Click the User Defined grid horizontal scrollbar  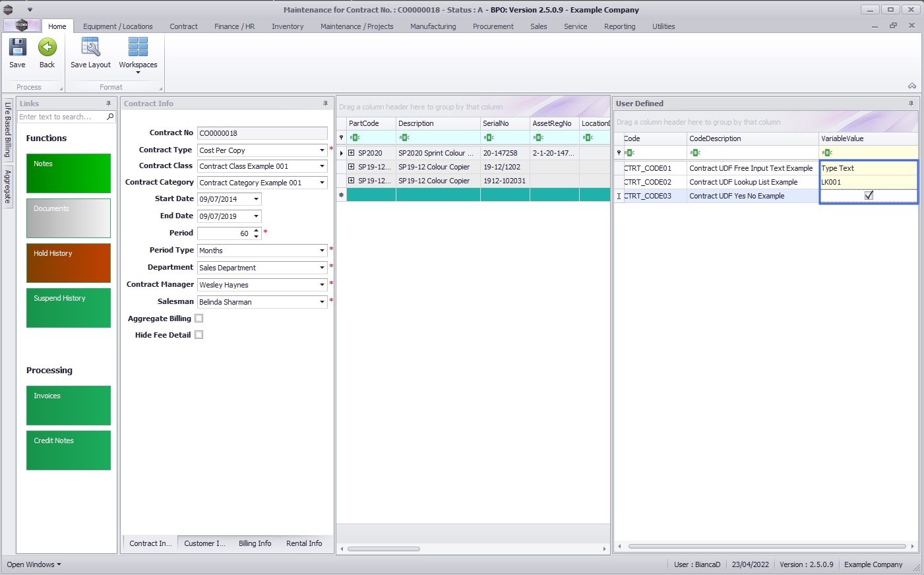(x=767, y=546)
